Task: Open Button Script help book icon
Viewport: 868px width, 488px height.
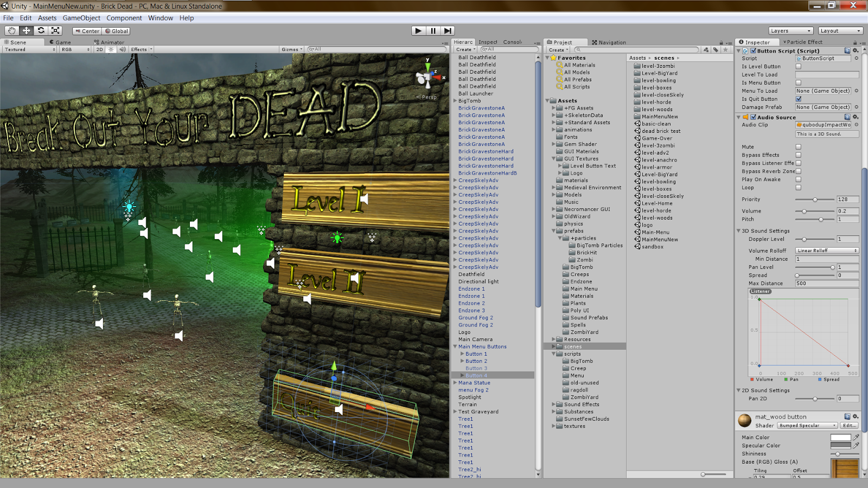Action: [x=847, y=50]
